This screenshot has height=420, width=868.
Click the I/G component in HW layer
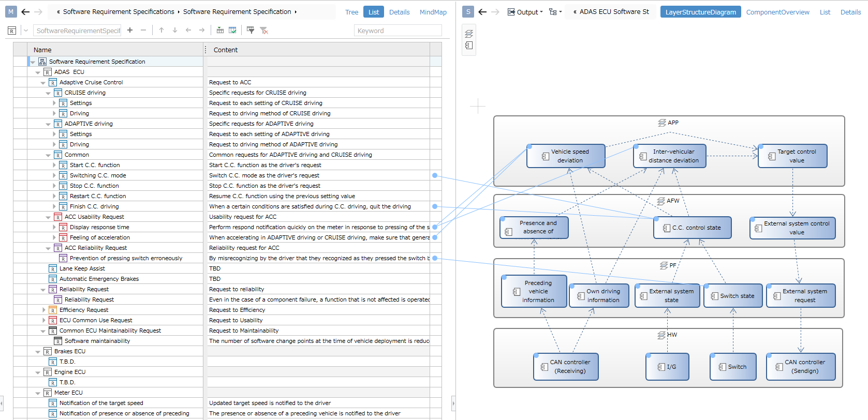tap(668, 367)
